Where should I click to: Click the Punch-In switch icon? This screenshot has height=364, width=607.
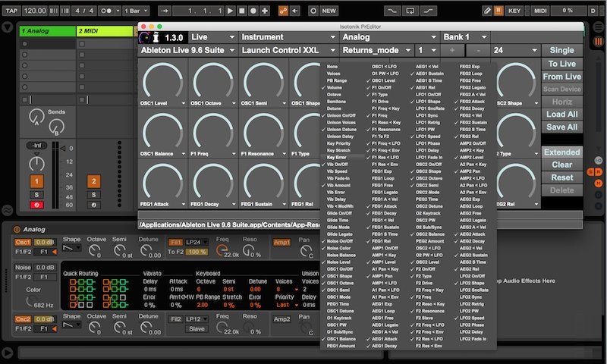(x=392, y=11)
